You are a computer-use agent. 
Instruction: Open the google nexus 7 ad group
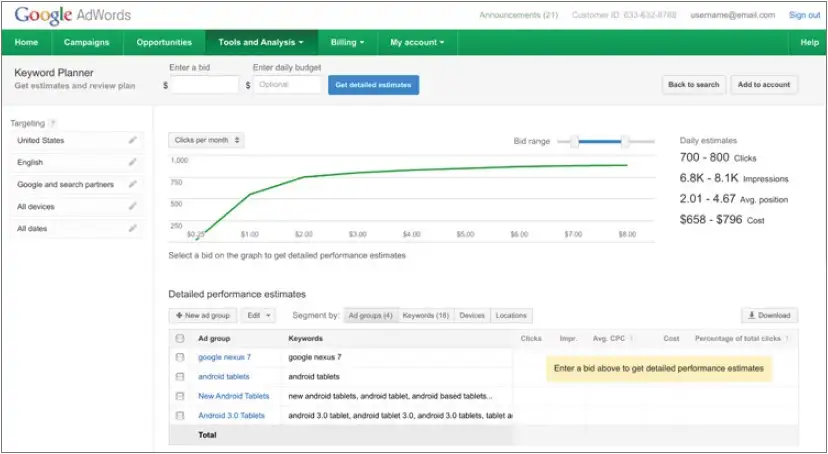(x=224, y=357)
